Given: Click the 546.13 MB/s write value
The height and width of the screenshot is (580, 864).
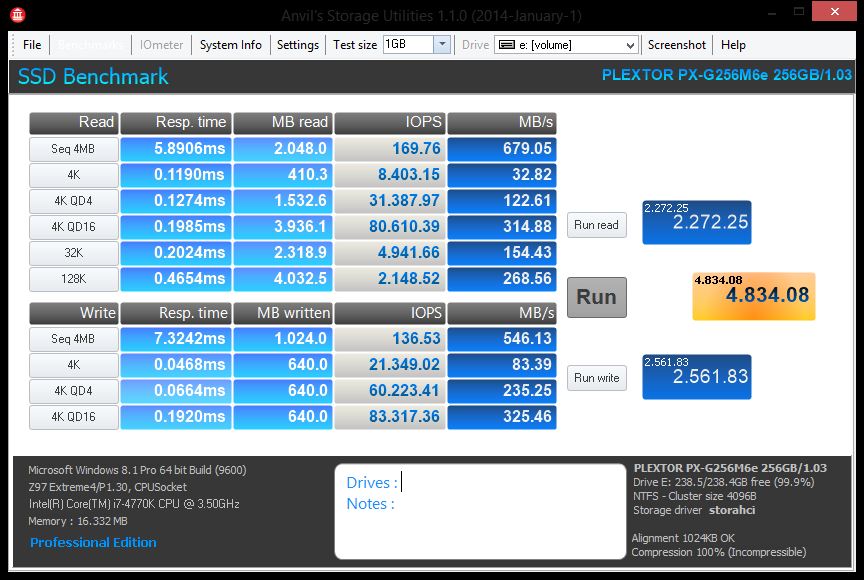Looking at the screenshot, I should tap(502, 339).
